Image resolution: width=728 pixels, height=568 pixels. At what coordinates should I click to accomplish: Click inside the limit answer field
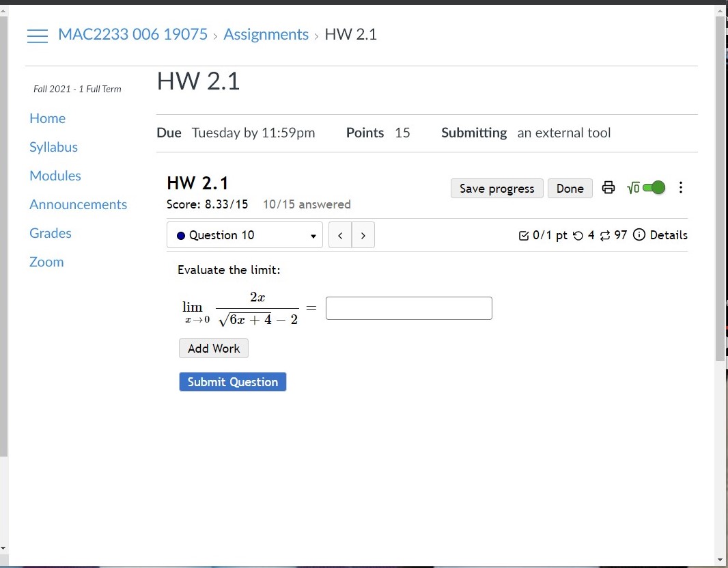(x=408, y=308)
